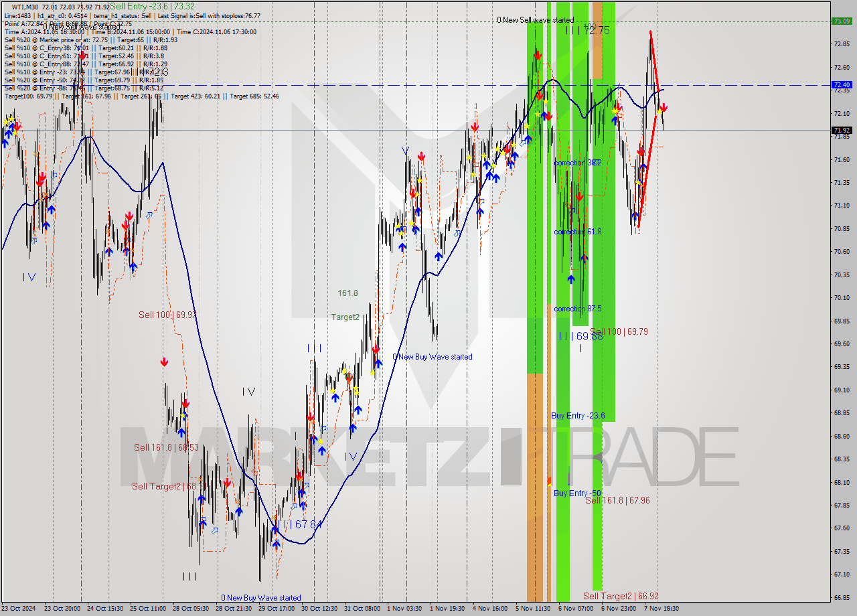Click the '6 Nov 07:00' time label
857x616 pixels.
click(x=576, y=609)
